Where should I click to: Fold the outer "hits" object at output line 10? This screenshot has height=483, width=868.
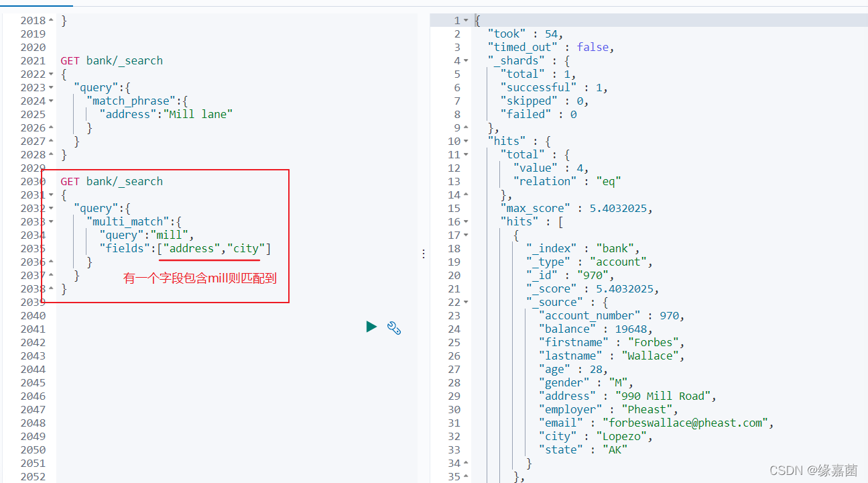(467, 141)
